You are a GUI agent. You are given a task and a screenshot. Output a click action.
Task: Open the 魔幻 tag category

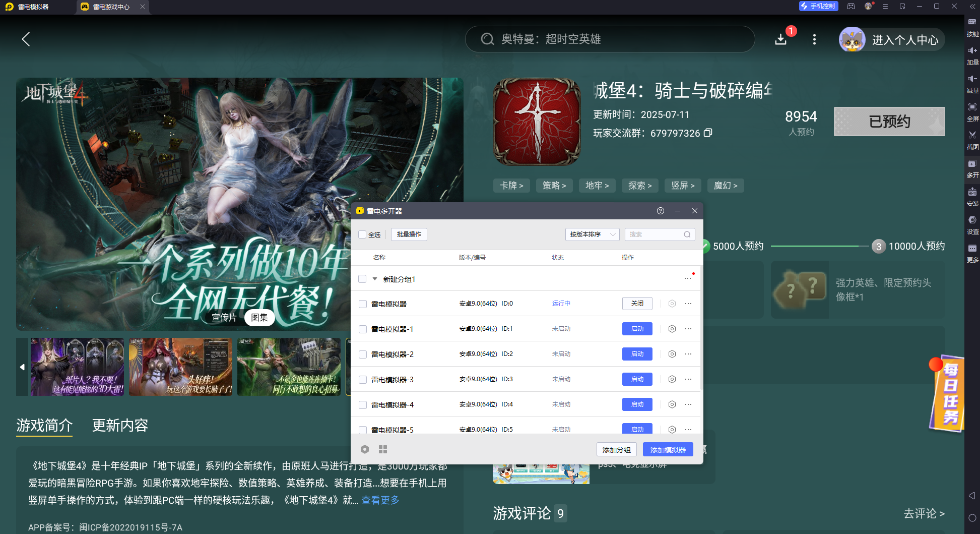coord(726,186)
